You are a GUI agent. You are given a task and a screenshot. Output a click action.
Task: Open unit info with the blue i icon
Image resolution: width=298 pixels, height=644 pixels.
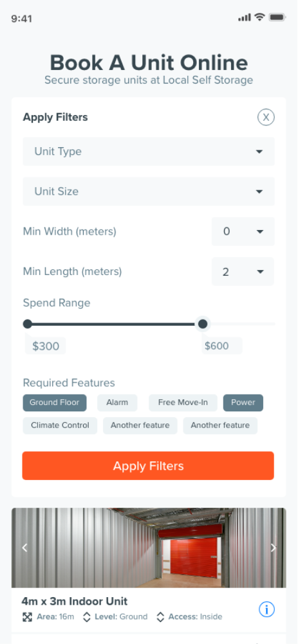(x=266, y=610)
